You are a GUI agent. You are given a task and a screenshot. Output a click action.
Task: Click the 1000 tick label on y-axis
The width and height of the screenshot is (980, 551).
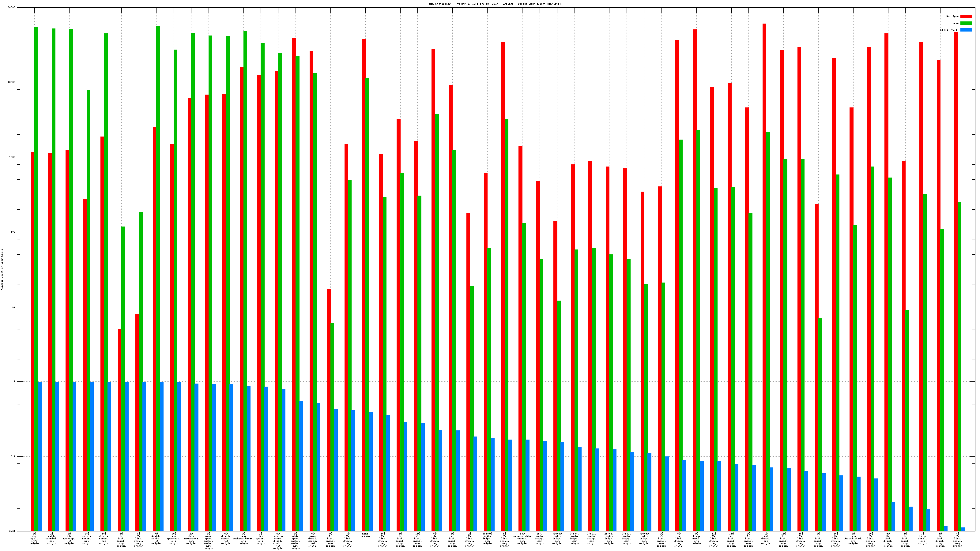(12, 157)
